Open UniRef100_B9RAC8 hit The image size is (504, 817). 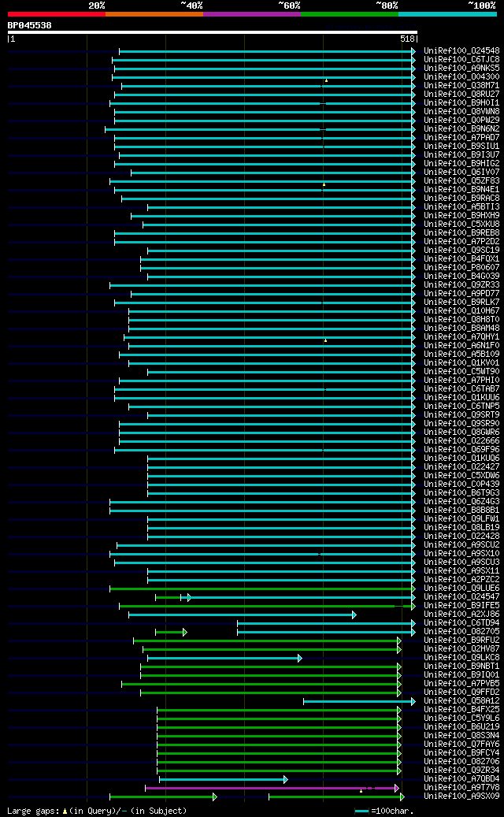point(461,198)
